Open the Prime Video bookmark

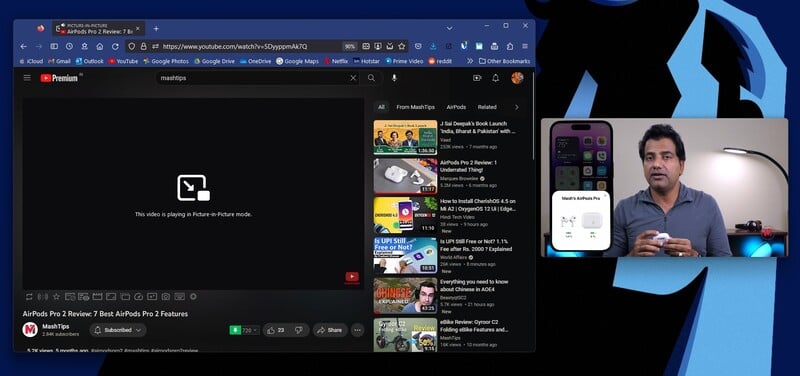pyautogui.click(x=405, y=61)
